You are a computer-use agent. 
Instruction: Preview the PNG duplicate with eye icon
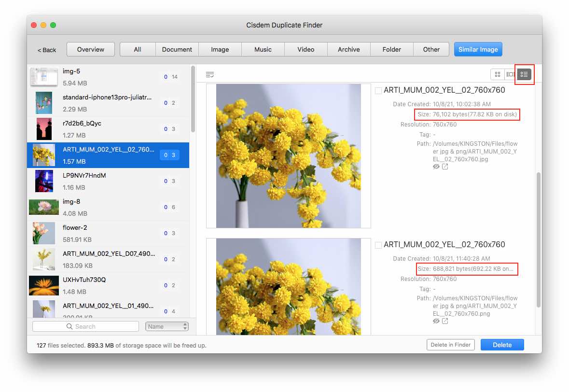[436, 321]
